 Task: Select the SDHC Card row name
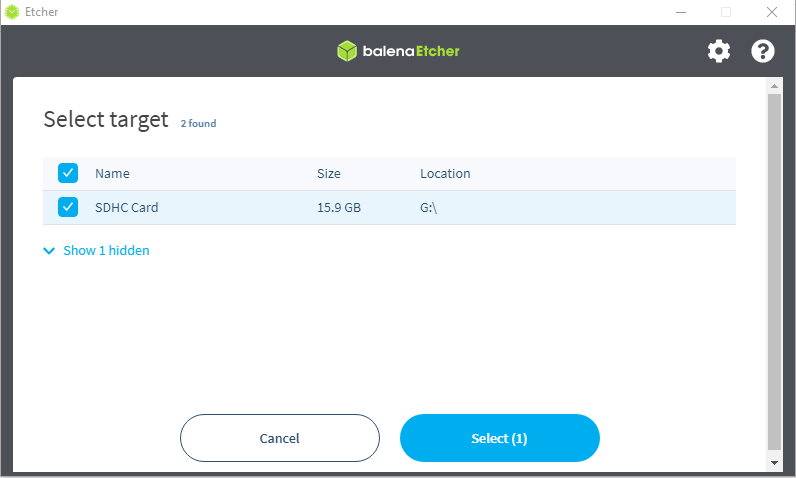click(x=127, y=208)
